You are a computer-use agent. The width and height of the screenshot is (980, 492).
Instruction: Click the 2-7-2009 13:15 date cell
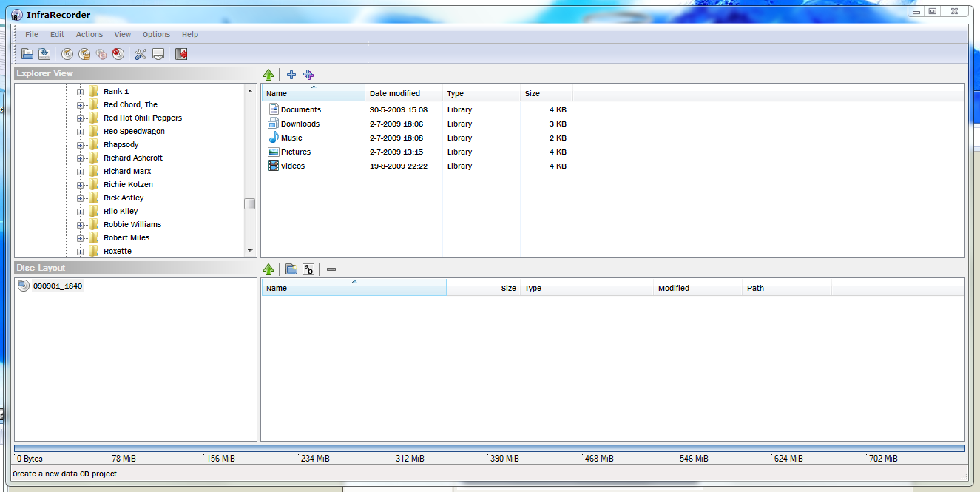(396, 152)
